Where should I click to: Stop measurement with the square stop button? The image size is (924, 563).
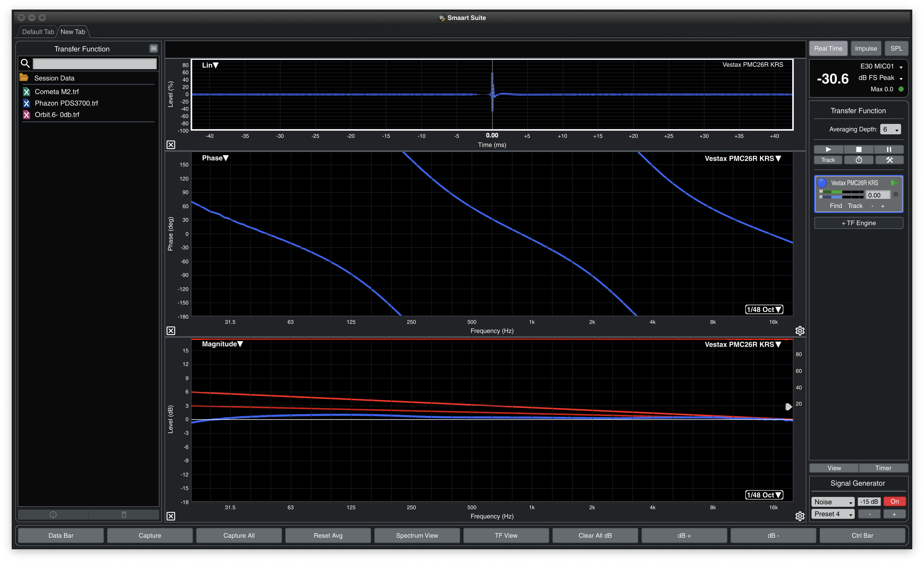(x=859, y=149)
